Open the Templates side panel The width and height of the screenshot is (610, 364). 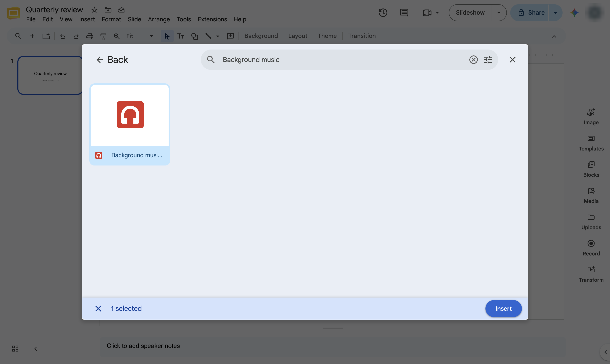[591, 143]
